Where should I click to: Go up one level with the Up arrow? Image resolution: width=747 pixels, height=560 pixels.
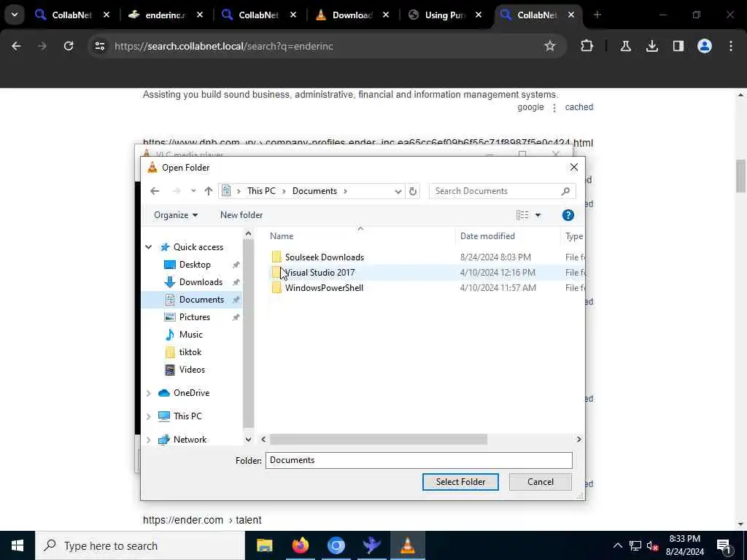(x=208, y=191)
